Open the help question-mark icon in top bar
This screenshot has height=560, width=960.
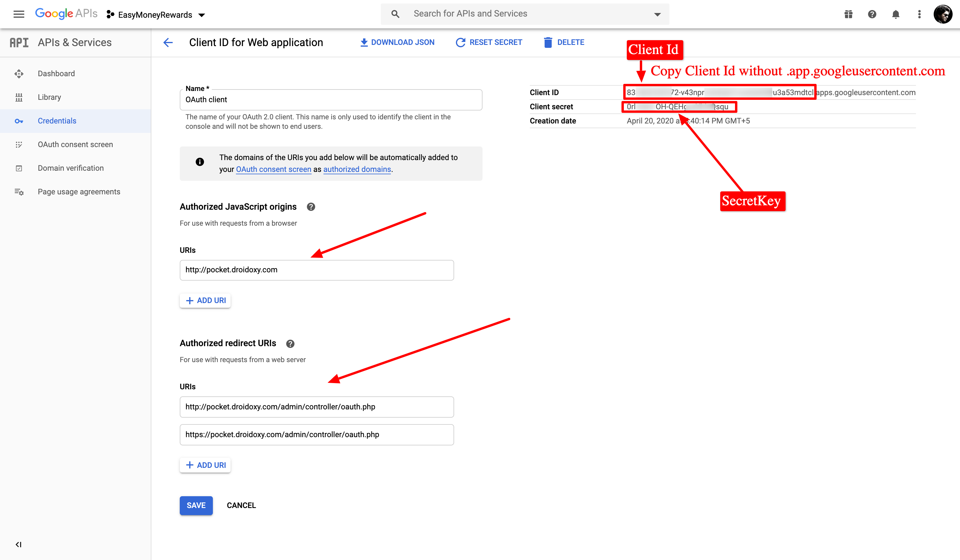[872, 14]
